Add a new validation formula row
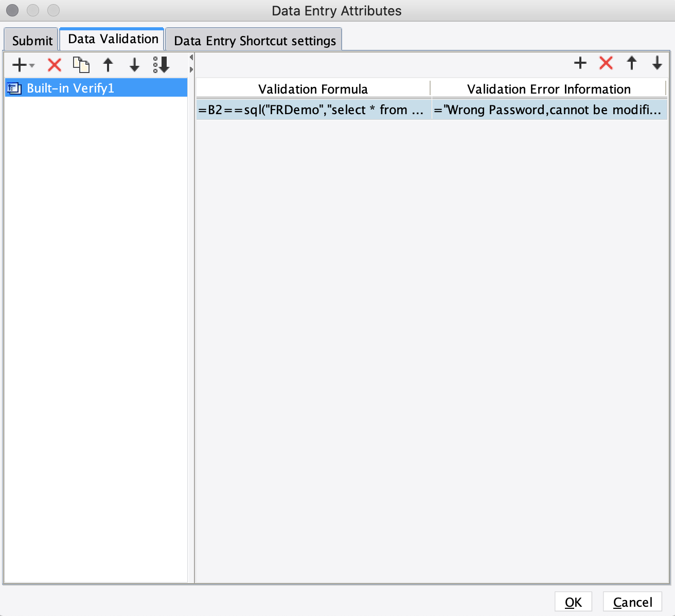Viewport: 675px width, 616px height. click(580, 63)
